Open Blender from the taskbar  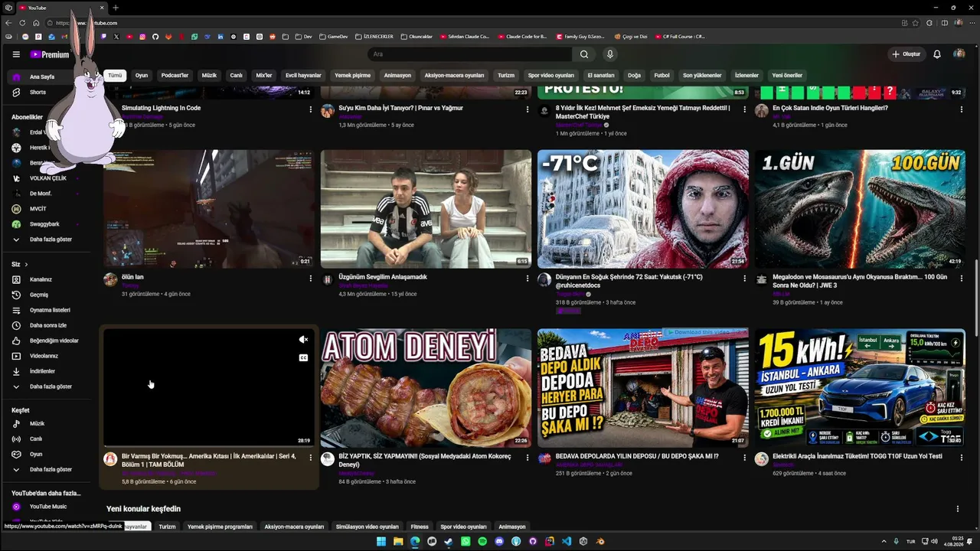tap(600, 542)
